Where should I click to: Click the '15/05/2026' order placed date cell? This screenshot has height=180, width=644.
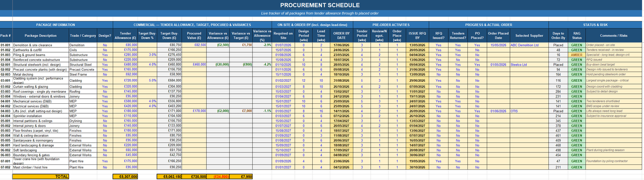click(498, 45)
